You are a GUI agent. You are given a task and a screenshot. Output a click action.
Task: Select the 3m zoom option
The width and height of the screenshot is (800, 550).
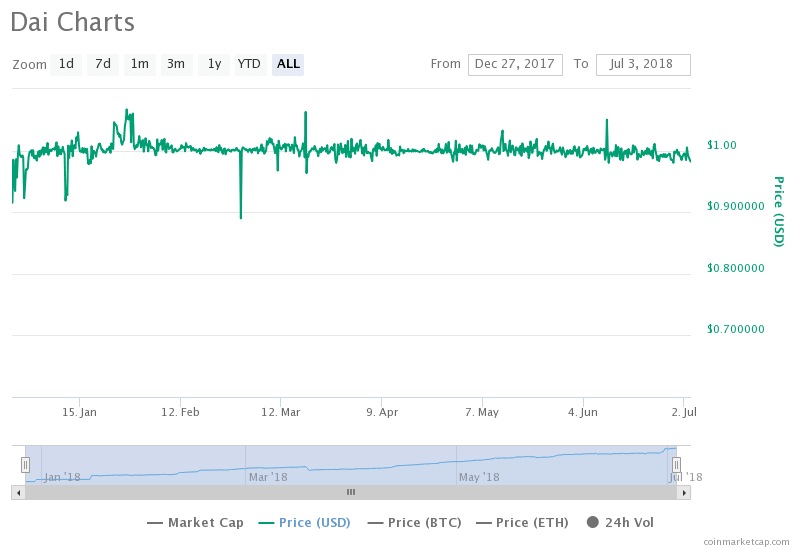[176, 64]
